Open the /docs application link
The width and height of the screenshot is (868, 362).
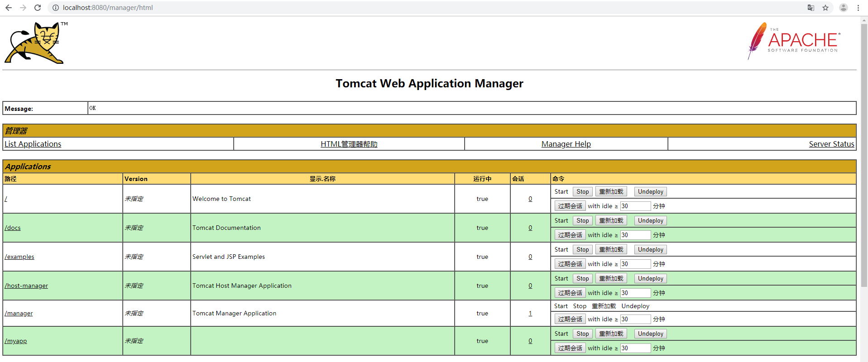13,228
